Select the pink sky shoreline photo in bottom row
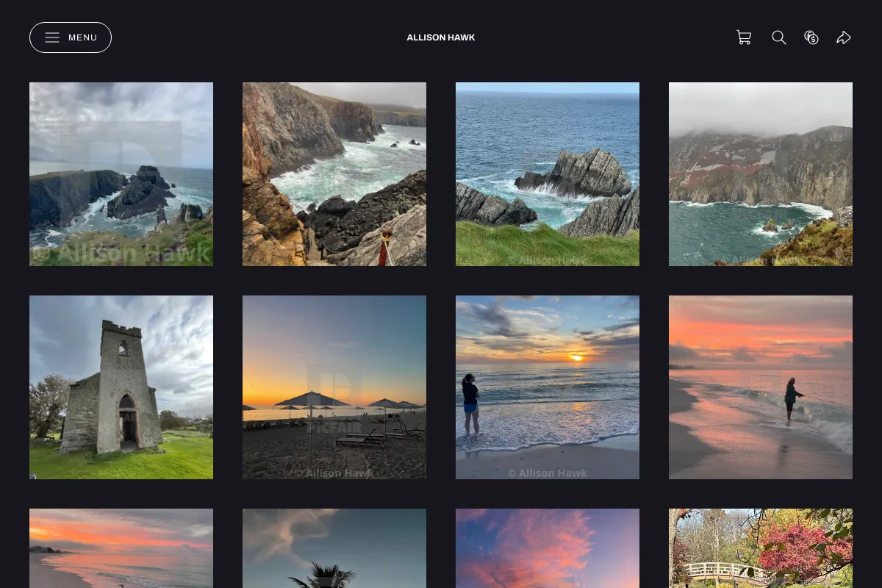 click(x=121, y=548)
